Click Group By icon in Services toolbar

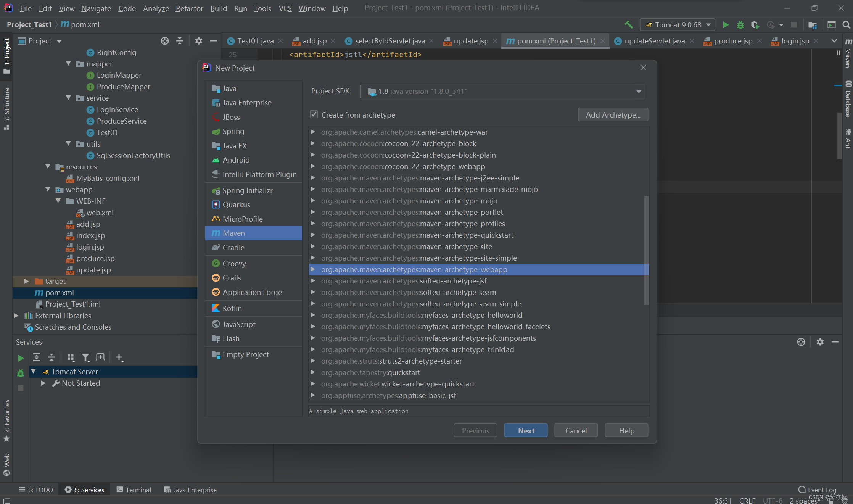click(71, 357)
